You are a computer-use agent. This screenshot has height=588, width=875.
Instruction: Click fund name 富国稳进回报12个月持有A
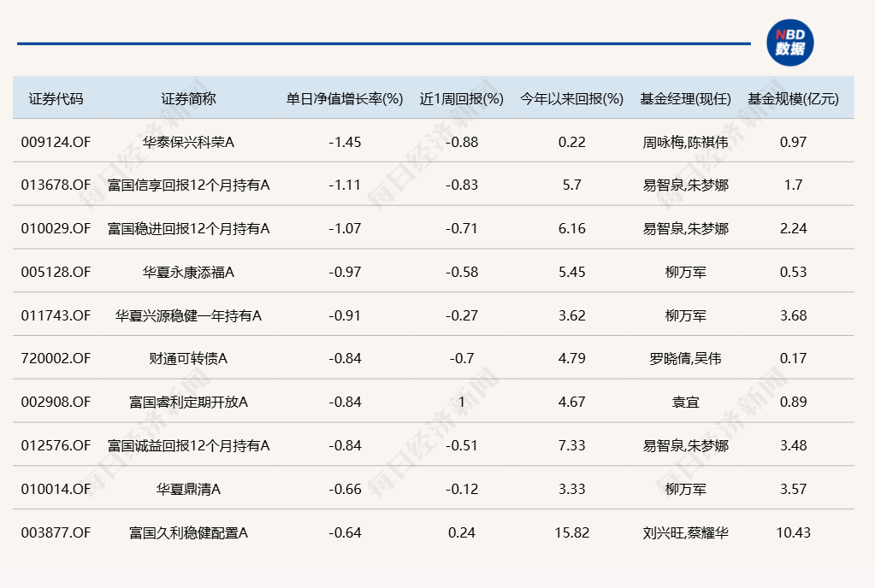tap(188, 228)
